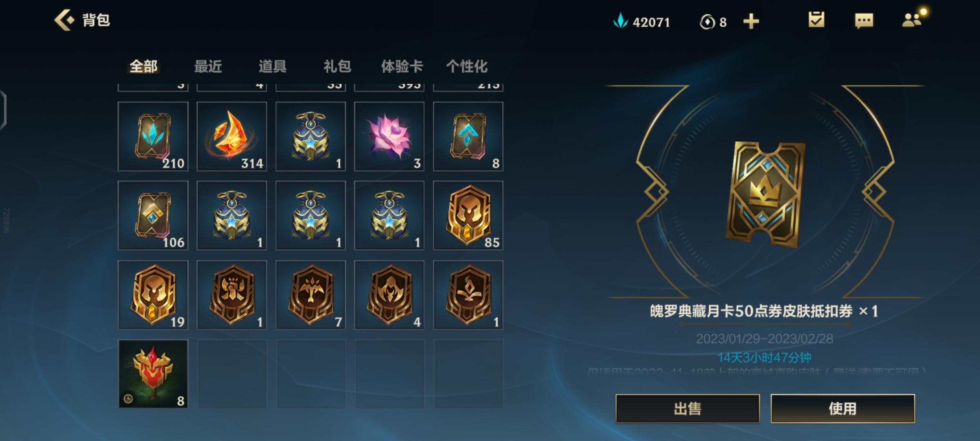Select the red trophy item with 8
The image size is (980, 441).
[x=153, y=374]
